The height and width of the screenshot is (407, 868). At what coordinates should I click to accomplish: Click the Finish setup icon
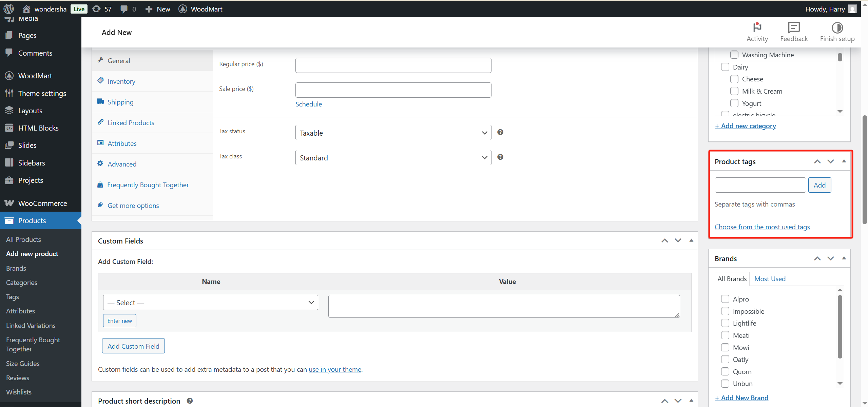coord(837,28)
